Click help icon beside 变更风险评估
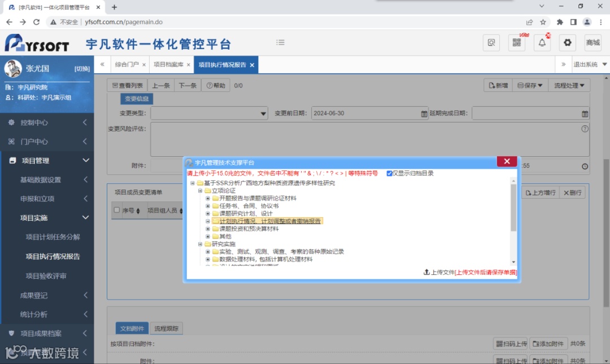 pos(585,129)
